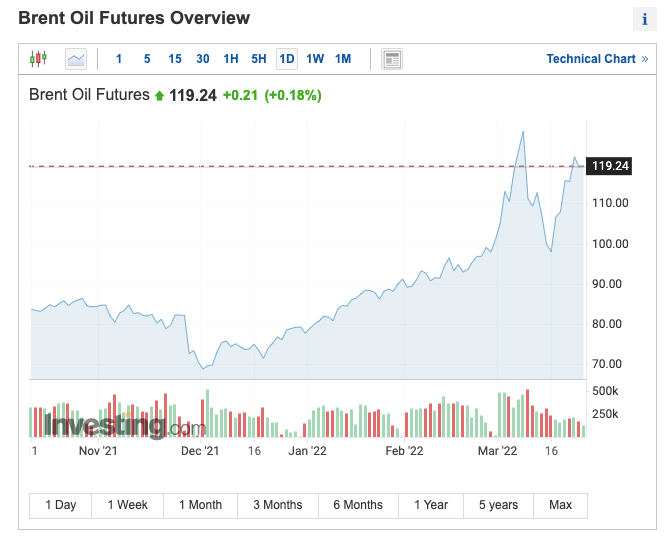Display the Max time range

click(560, 505)
